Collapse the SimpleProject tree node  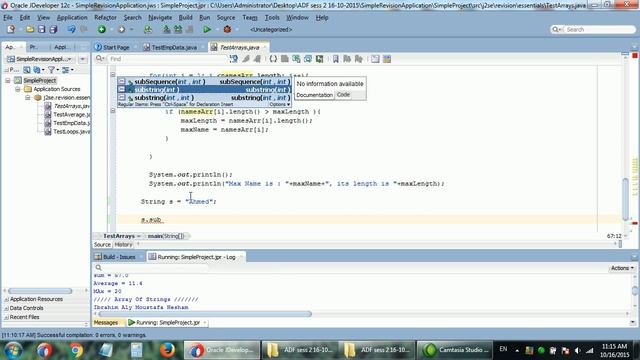tap(8, 80)
